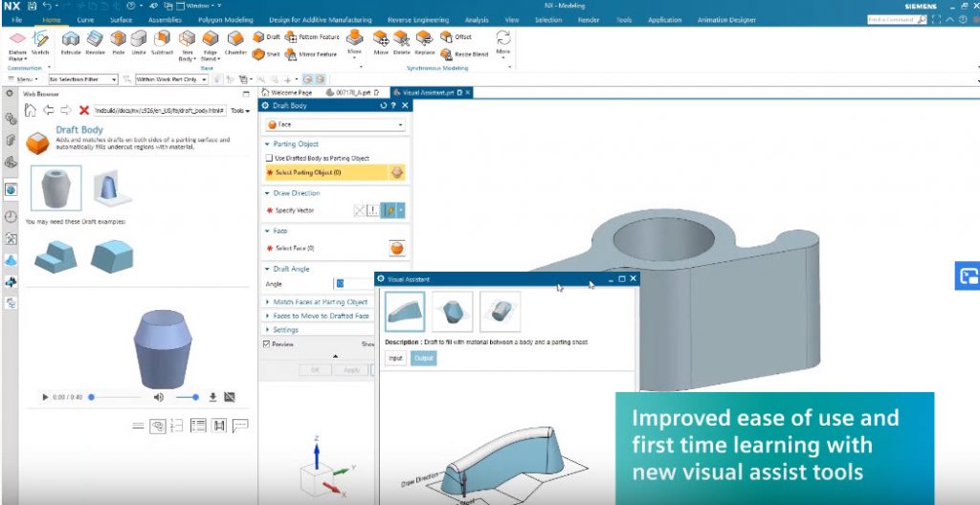Click the Revolve tool icon
Viewport: 980px width, 505px height.
[96, 39]
